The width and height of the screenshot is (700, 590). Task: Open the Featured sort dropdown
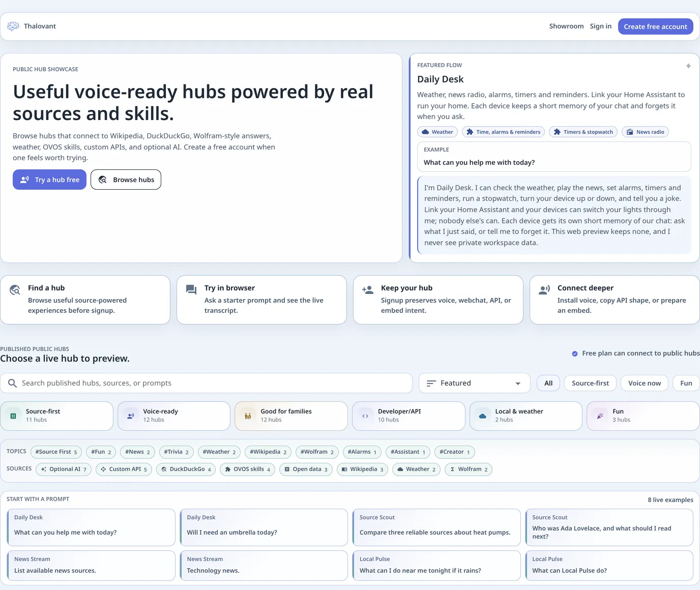[x=475, y=383]
